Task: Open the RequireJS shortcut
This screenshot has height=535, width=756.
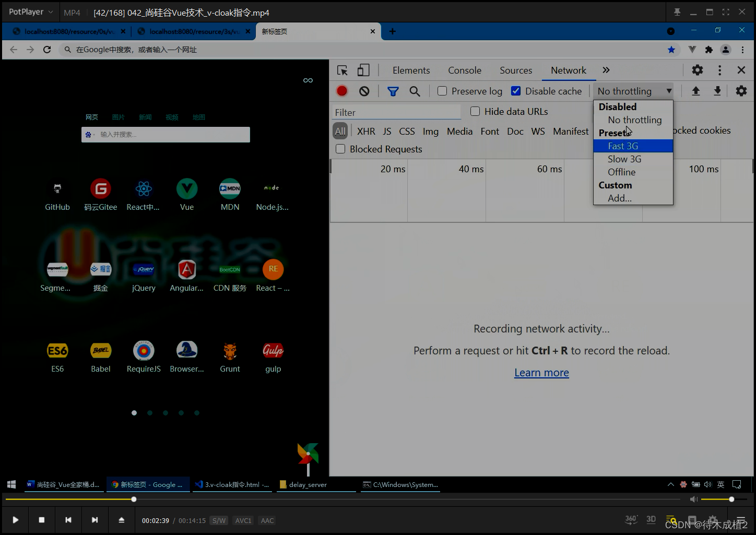Action: (x=144, y=357)
